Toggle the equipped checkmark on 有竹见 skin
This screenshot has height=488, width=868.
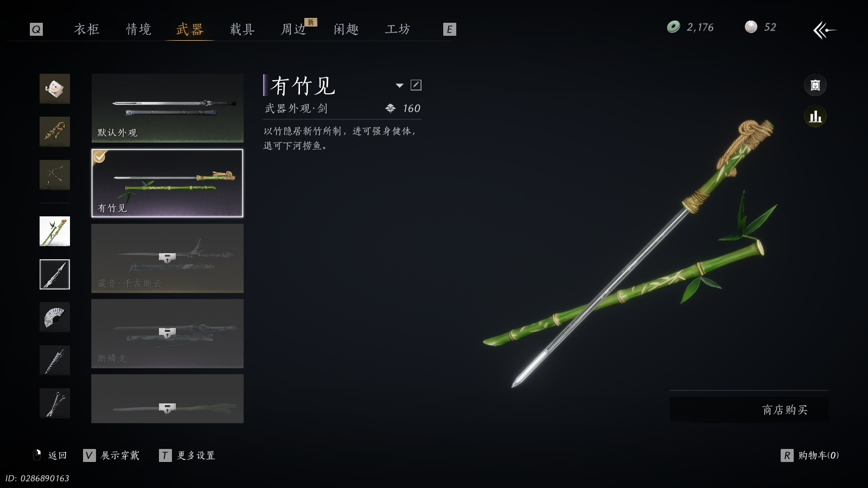(99, 157)
